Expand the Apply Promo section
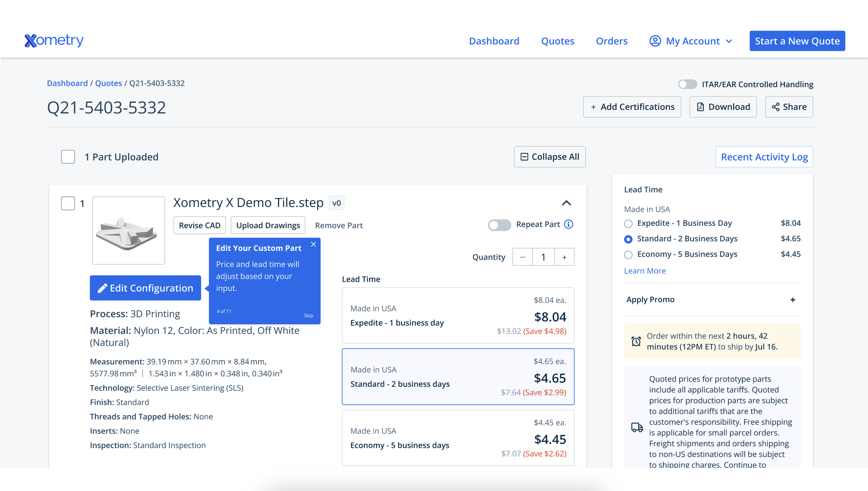The image size is (868, 491). [x=792, y=300]
